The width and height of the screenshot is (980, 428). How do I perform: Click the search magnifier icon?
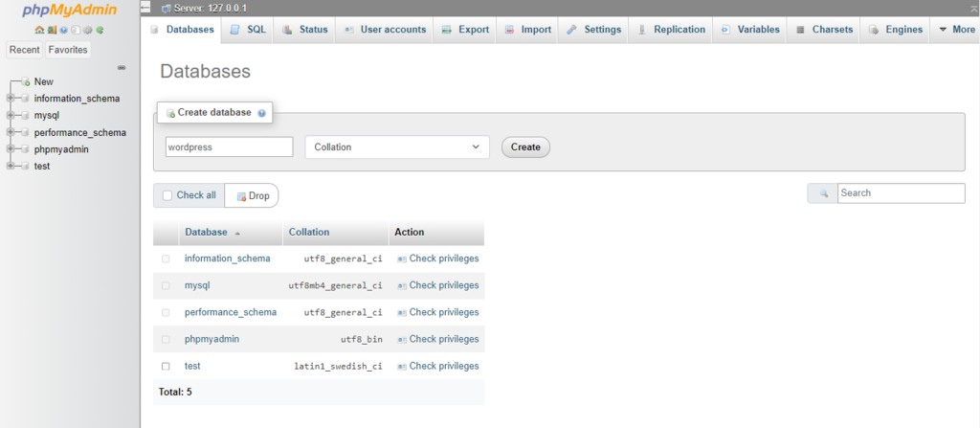coord(822,193)
